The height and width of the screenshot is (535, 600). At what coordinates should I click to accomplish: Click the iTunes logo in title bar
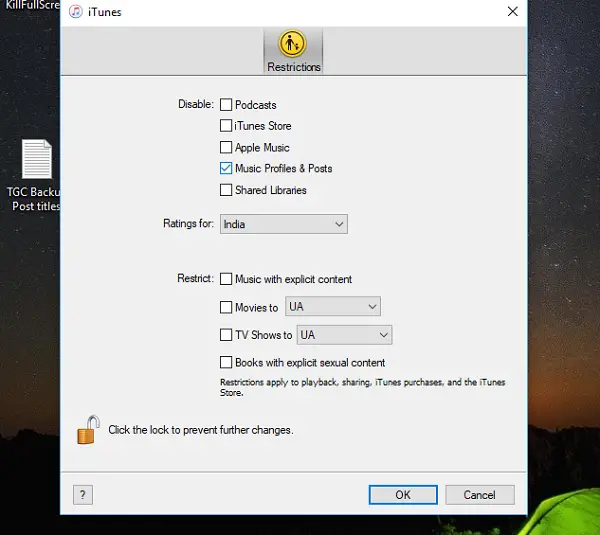76,11
